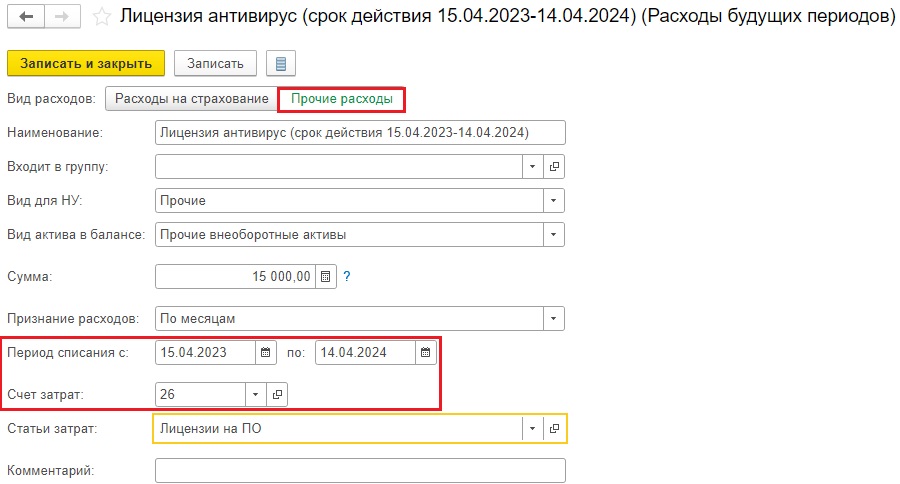Click the Прочие внеоборотные активы field
The image size is (900, 484).
350,234
